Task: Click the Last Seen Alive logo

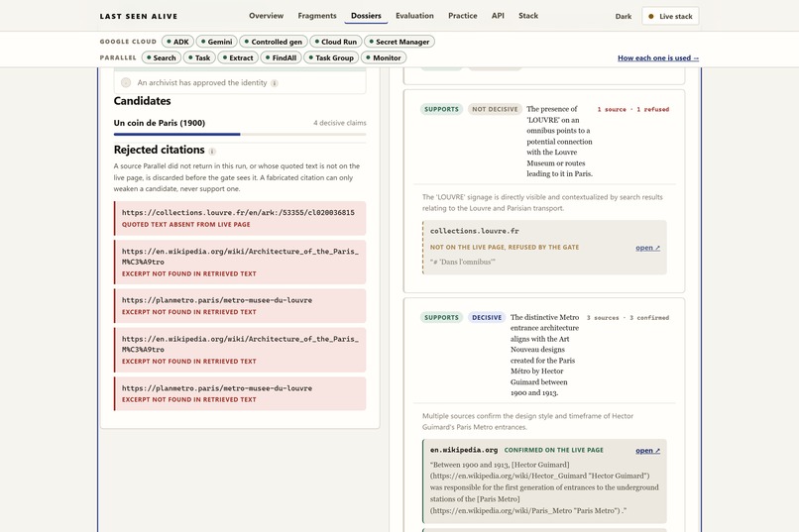Action: [139, 16]
